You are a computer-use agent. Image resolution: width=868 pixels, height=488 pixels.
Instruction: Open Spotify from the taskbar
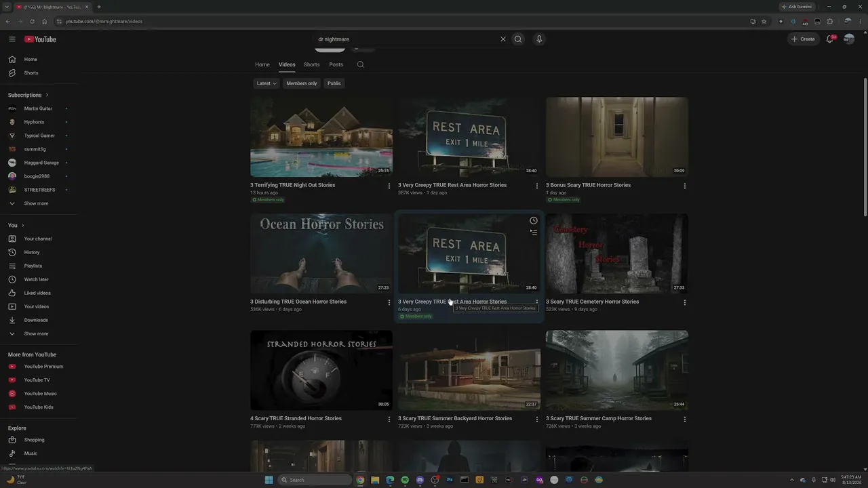[x=405, y=480]
